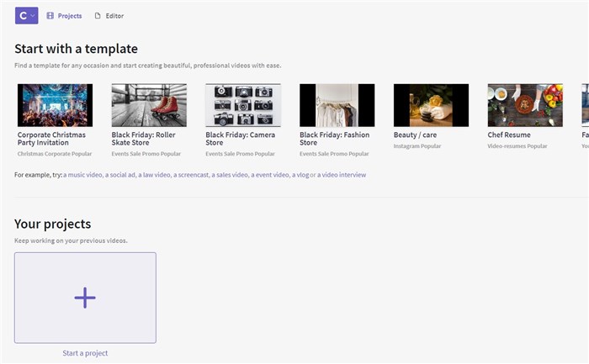Open the purple C account menu
Viewport: 589px width, 364px height.
pos(26,16)
